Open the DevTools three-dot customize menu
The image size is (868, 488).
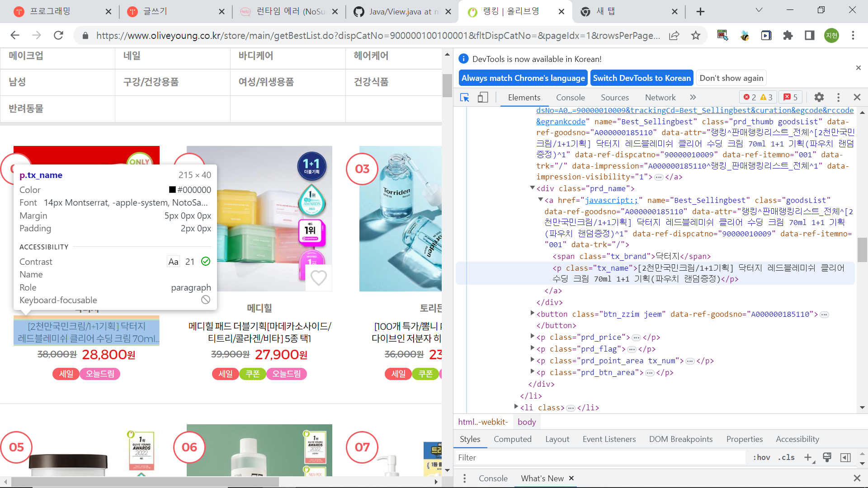click(838, 97)
